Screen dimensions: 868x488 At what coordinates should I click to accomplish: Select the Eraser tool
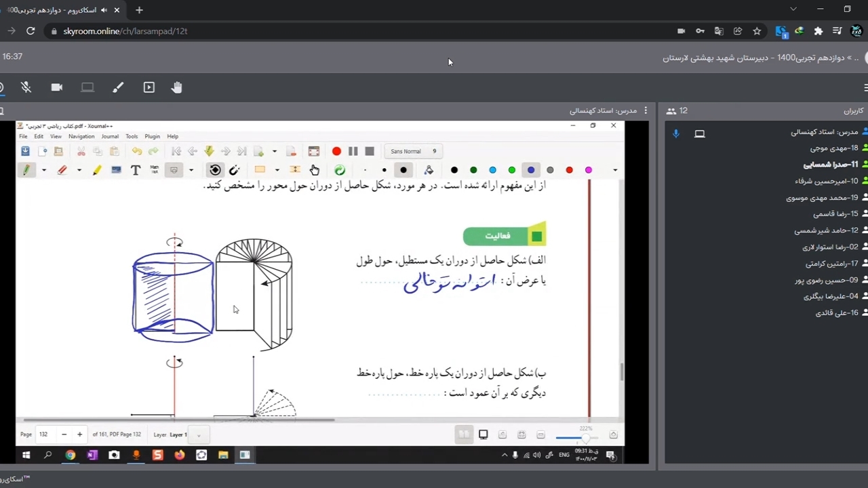[x=62, y=170]
